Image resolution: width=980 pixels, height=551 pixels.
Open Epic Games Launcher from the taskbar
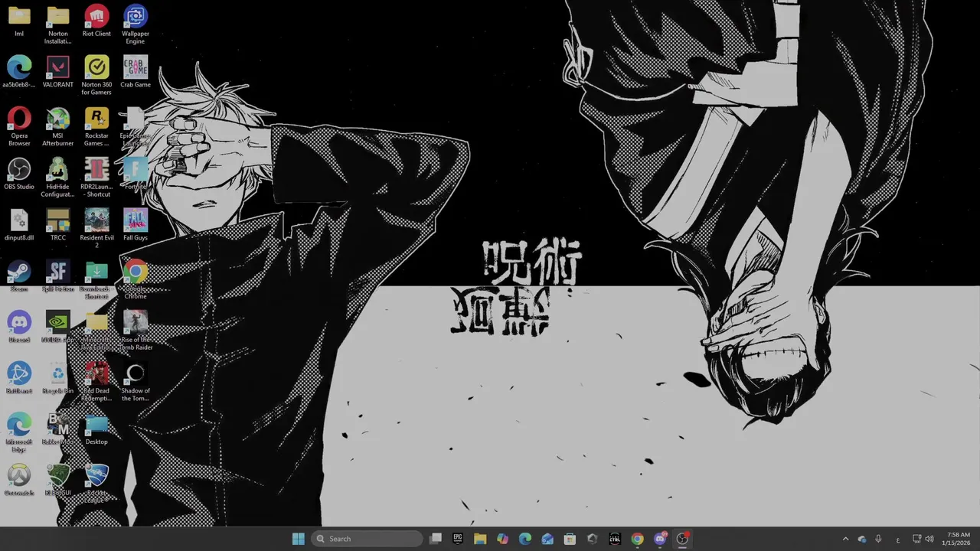(x=458, y=539)
